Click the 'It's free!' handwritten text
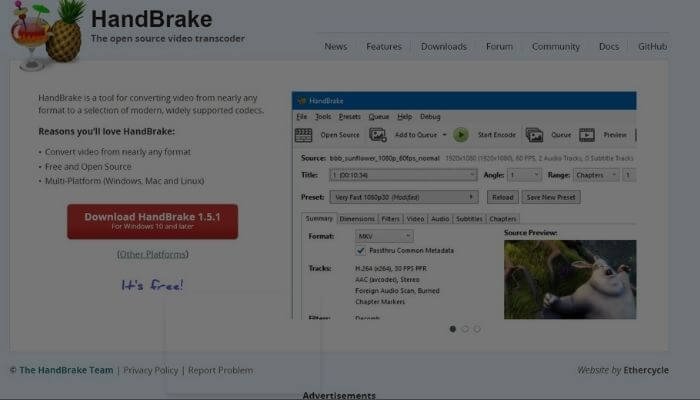The image size is (700, 400). click(x=152, y=285)
